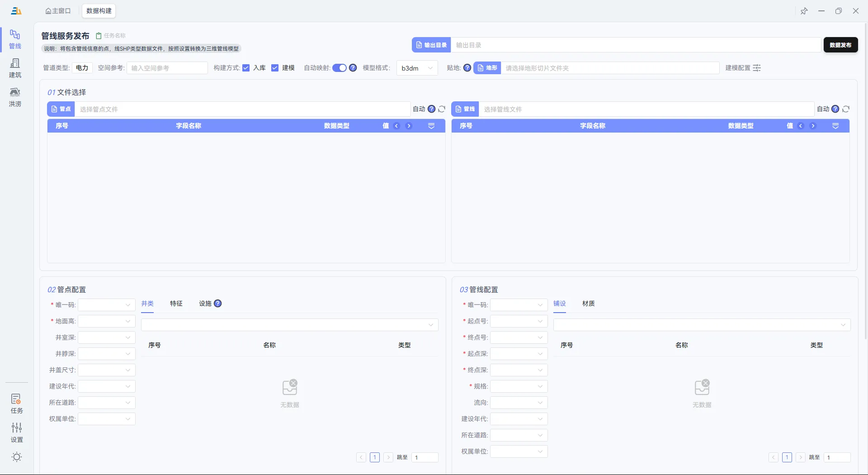Open the 洪涝 flood module in sidebar

click(15, 97)
